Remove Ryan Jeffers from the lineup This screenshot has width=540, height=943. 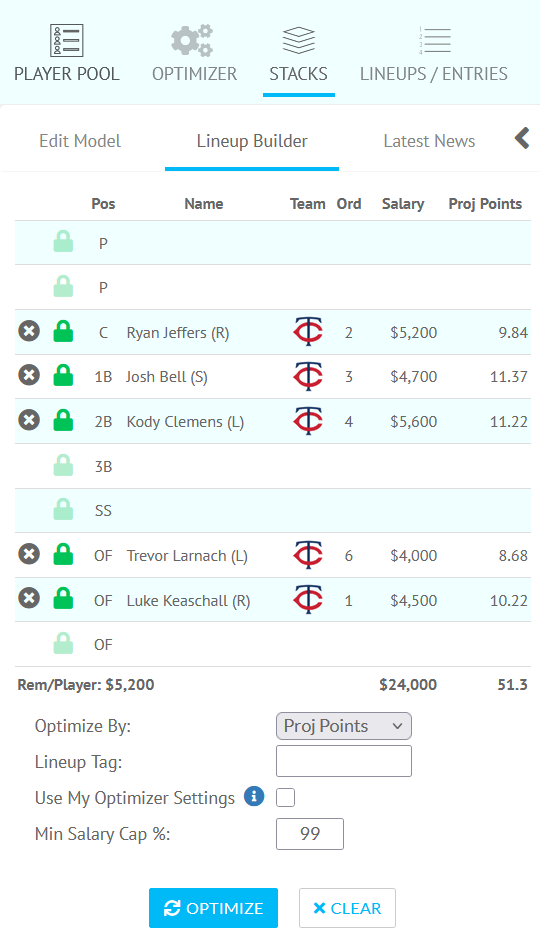click(29, 331)
